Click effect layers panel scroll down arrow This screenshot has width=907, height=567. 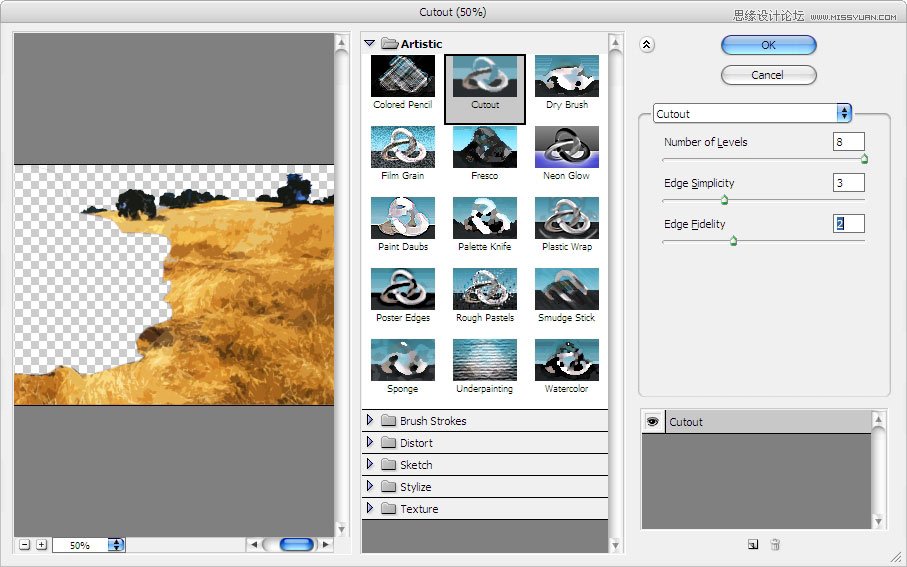click(x=878, y=521)
